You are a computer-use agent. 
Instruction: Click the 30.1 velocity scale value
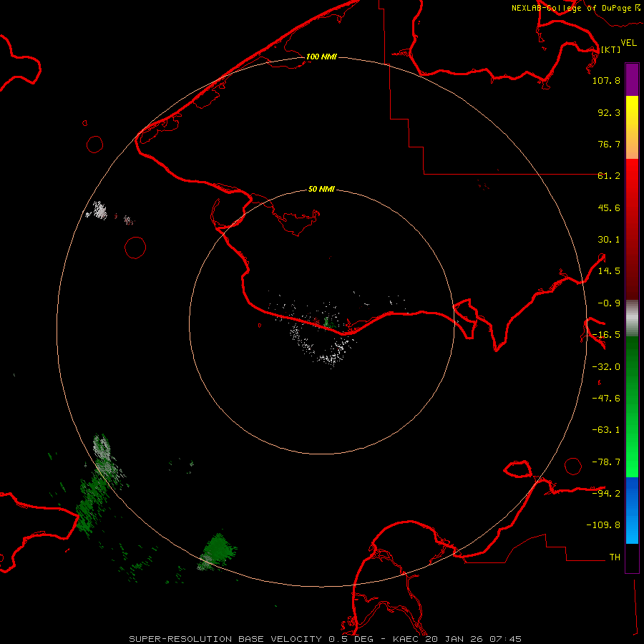tap(609, 240)
